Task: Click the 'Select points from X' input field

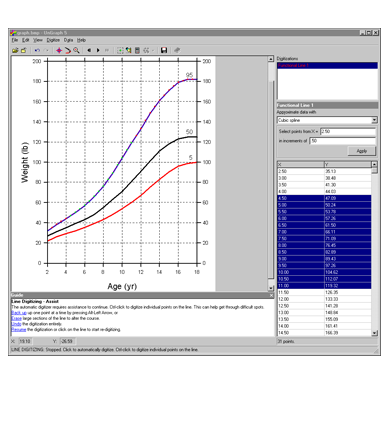Action: (348, 131)
